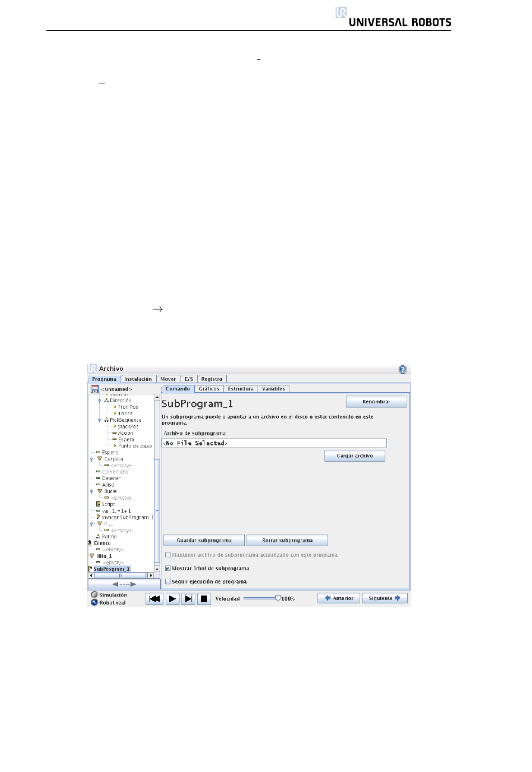Open the Archivo menu
The width and height of the screenshot is (532, 772).
(111, 369)
